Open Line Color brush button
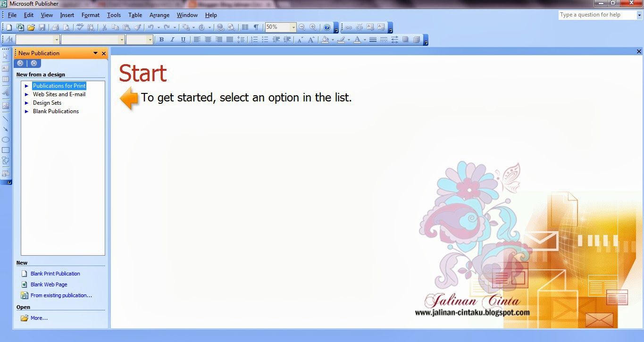The width and height of the screenshot is (644, 342). (341, 40)
